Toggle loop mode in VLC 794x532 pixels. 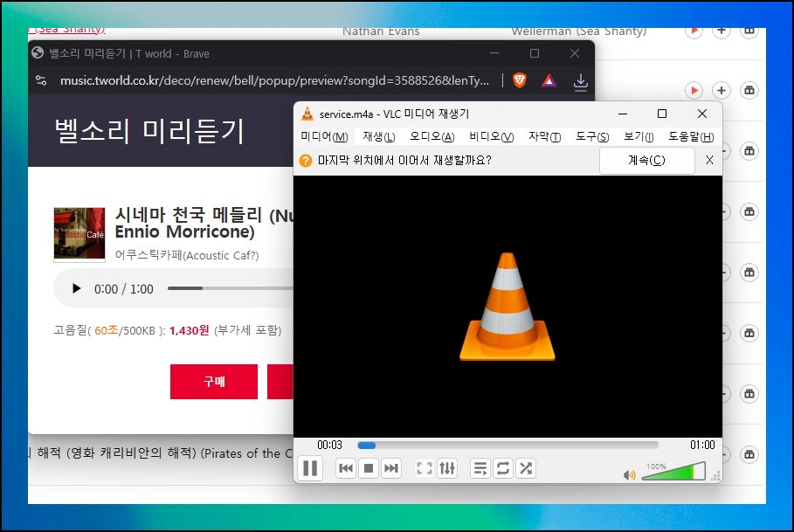[503, 468]
